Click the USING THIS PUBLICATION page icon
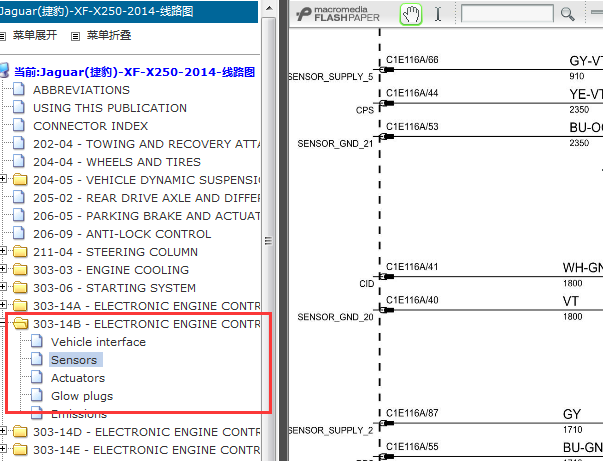Viewport: 603px width, 461px height. 19,107
